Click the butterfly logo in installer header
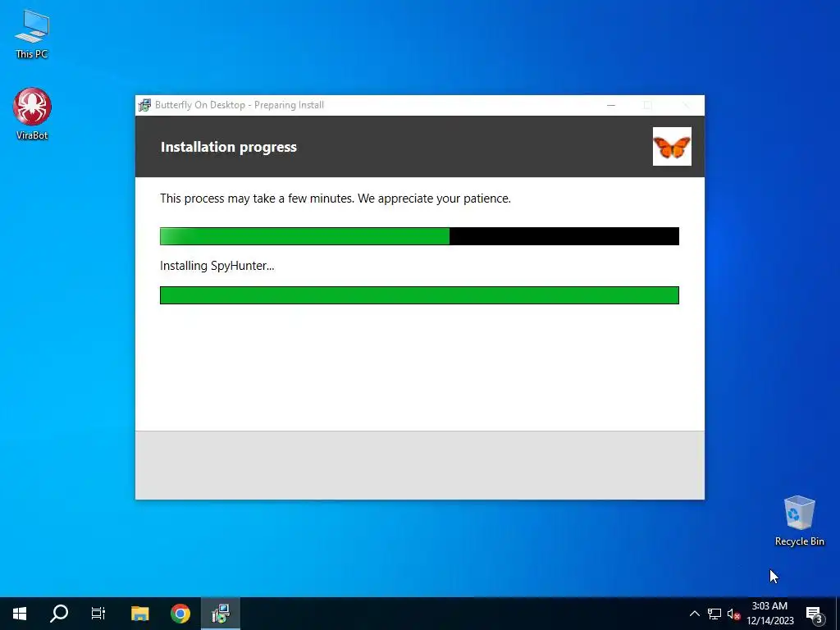The width and height of the screenshot is (840, 630). (x=672, y=146)
